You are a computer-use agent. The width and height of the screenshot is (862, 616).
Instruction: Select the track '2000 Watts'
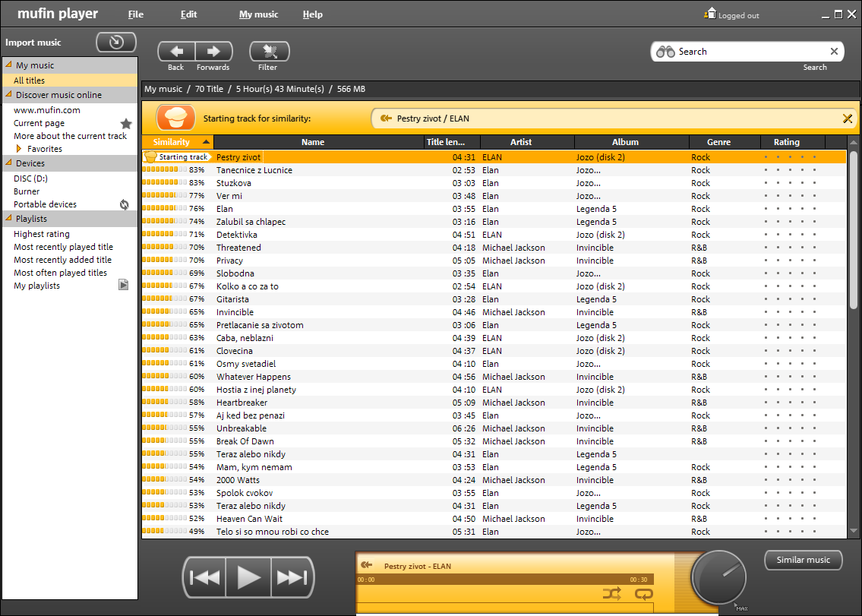pyautogui.click(x=494, y=480)
